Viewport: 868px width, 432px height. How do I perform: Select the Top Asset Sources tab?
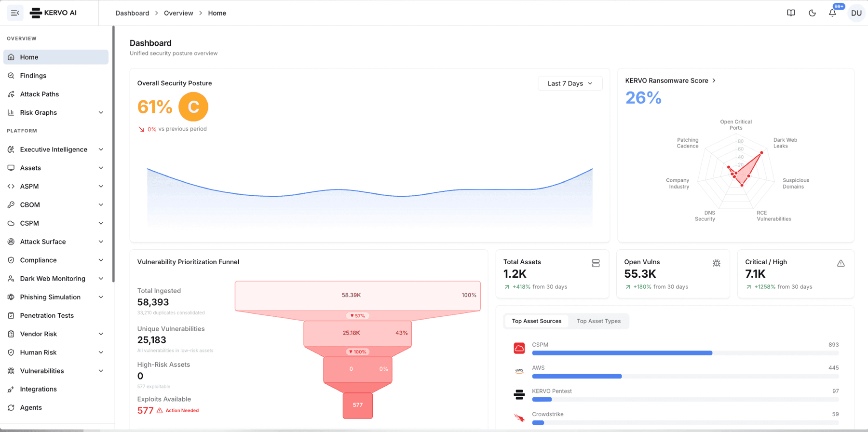[536, 321]
